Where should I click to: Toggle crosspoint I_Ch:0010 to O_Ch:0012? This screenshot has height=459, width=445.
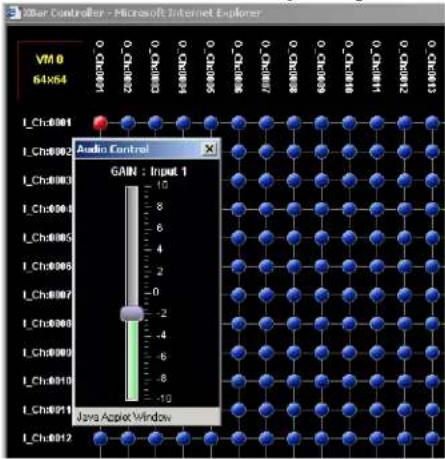click(405, 381)
